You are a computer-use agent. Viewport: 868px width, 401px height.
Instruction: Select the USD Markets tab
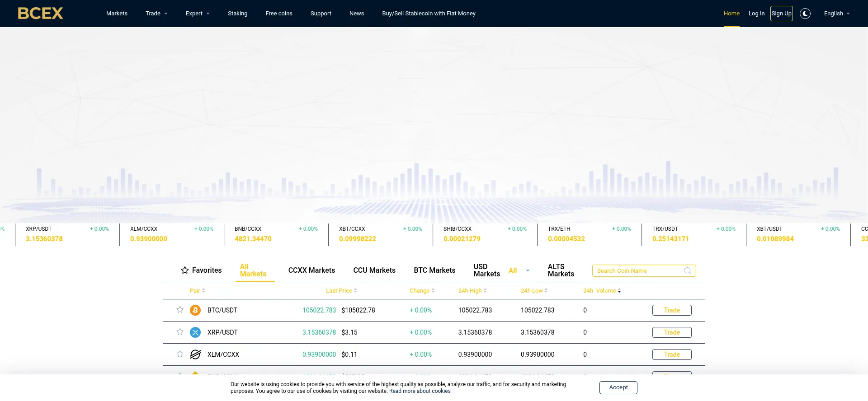487,270
